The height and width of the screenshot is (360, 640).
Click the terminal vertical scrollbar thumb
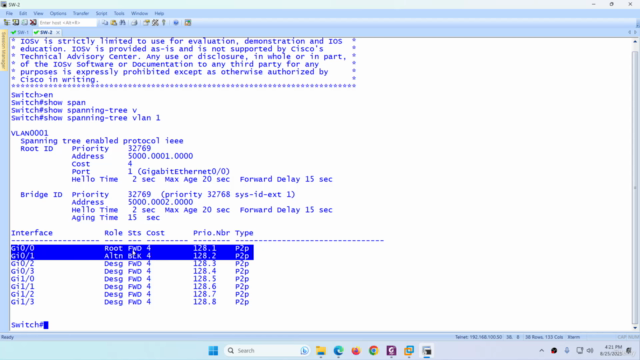pyautogui.click(x=635, y=186)
